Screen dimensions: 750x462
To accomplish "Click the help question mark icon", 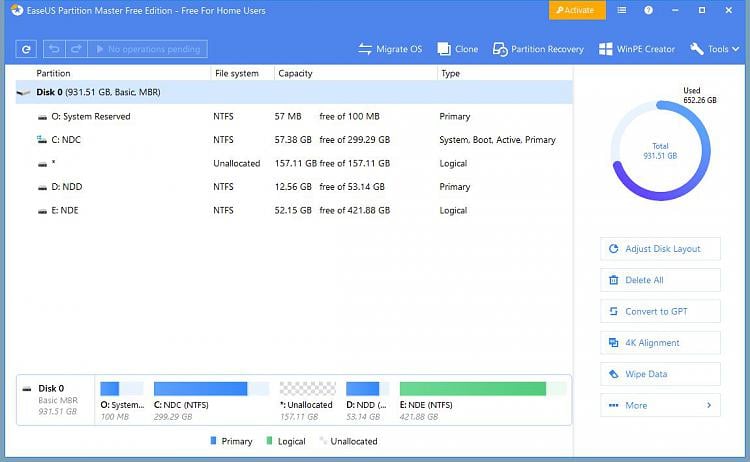I will tap(648, 10).
